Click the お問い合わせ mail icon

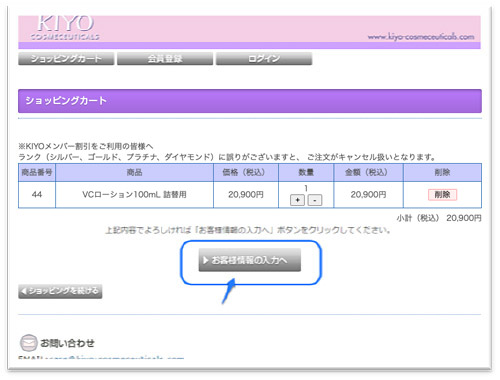(x=29, y=343)
